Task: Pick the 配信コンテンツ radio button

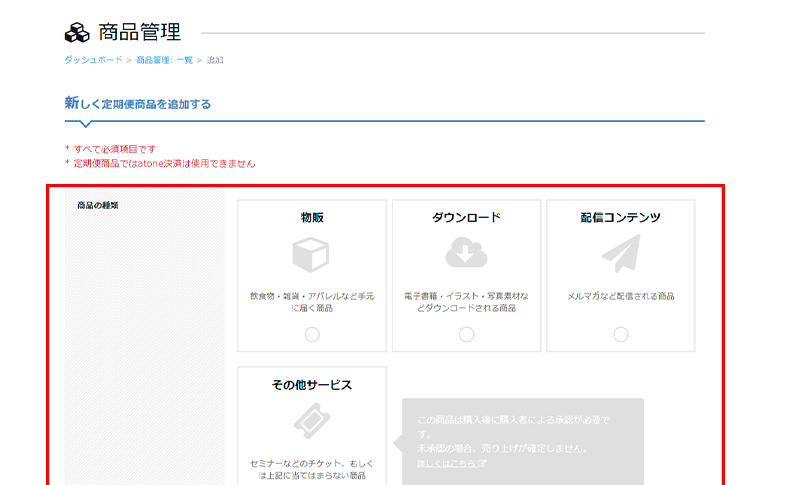Action: (621, 334)
